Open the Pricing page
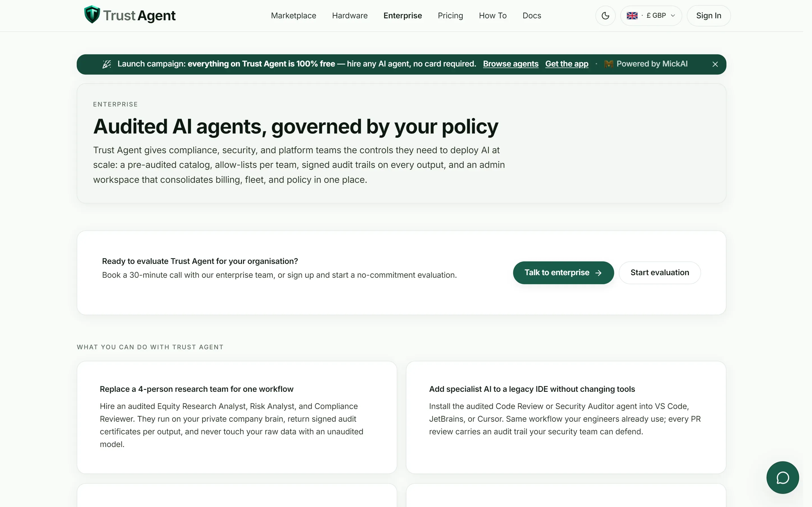The image size is (812, 507). [x=450, y=16]
